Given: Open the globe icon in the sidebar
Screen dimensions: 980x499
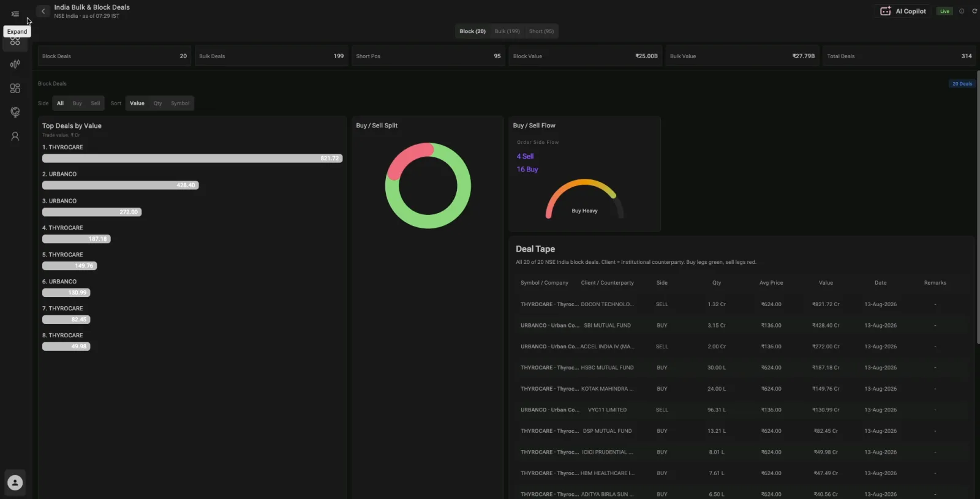Looking at the screenshot, I should pyautogui.click(x=15, y=112).
